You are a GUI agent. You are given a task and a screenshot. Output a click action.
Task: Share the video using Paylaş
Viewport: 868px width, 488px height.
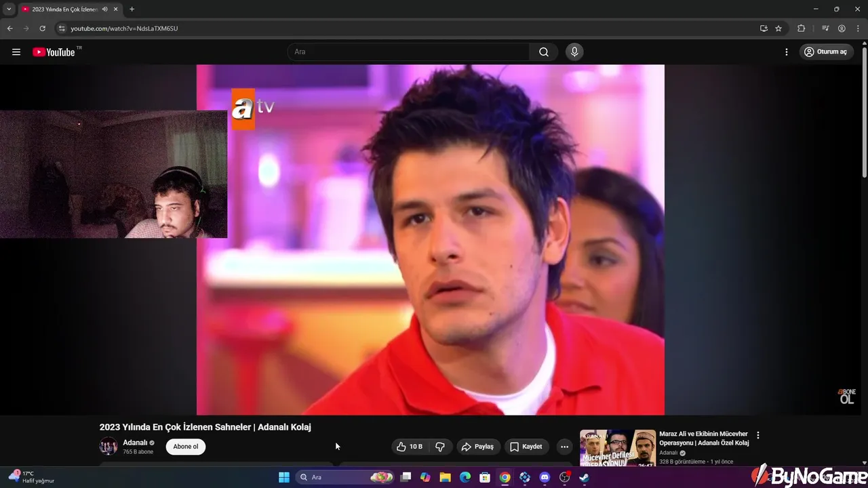477,447
